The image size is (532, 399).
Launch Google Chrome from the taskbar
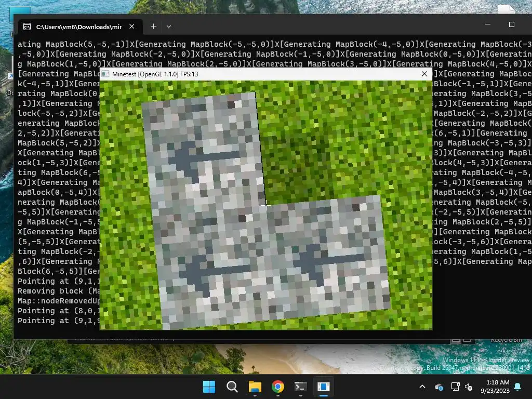point(278,387)
